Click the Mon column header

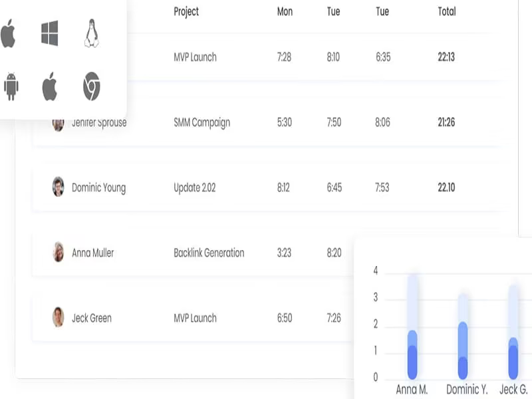[x=285, y=12]
